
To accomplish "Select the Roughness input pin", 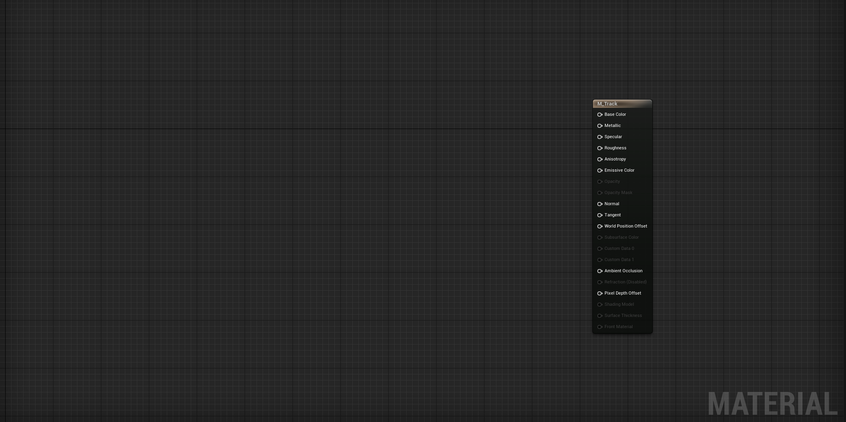I will (600, 148).
